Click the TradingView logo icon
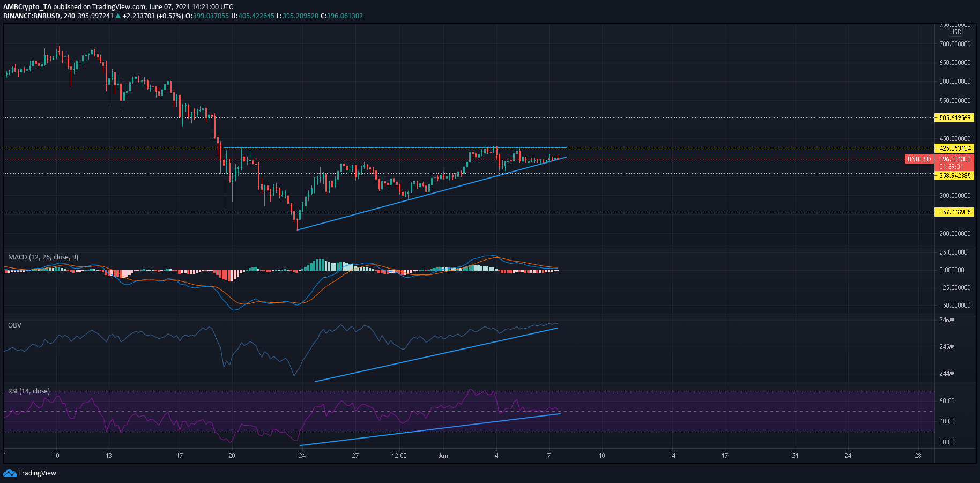The height and width of the screenshot is (483, 980). (10, 473)
